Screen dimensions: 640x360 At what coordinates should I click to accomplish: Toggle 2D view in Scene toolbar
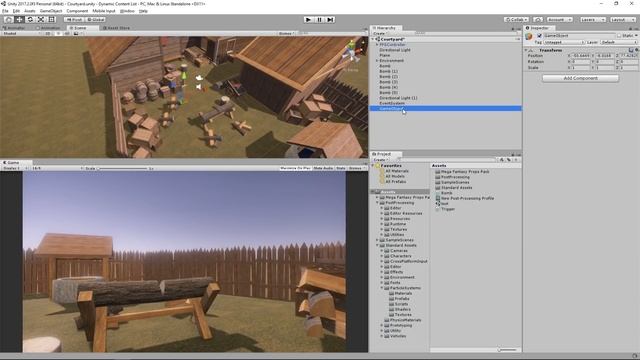pos(48,33)
